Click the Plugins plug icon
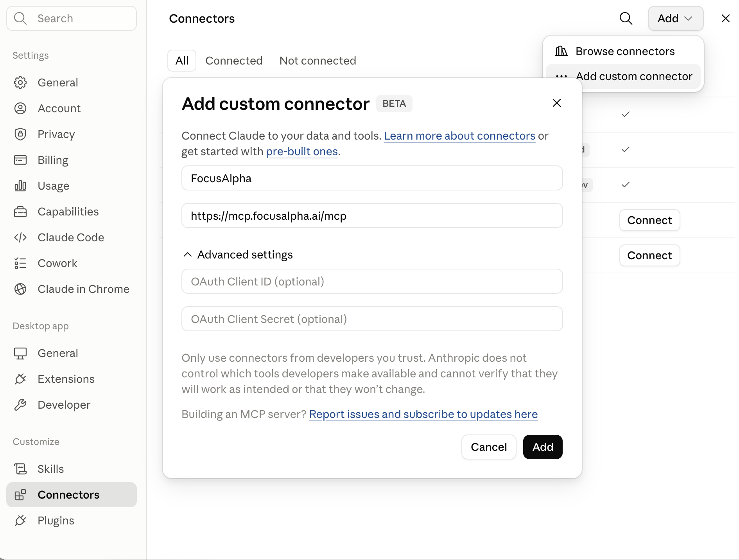 tap(20, 521)
